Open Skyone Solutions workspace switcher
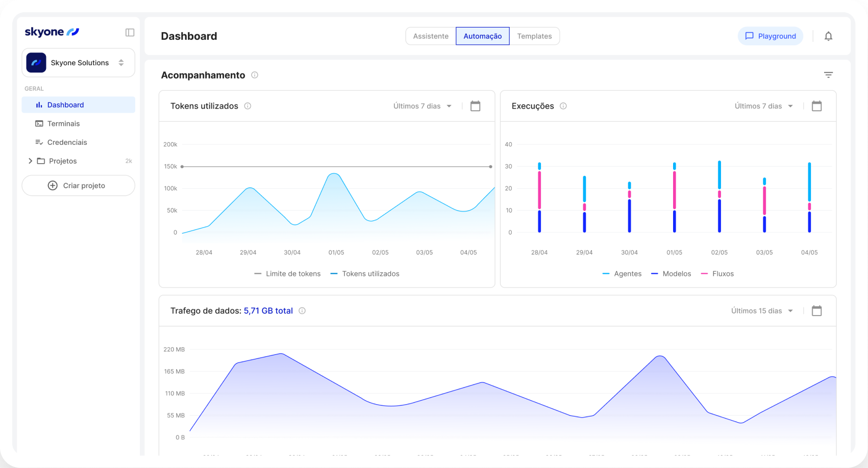The height and width of the screenshot is (468, 868). (x=78, y=63)
